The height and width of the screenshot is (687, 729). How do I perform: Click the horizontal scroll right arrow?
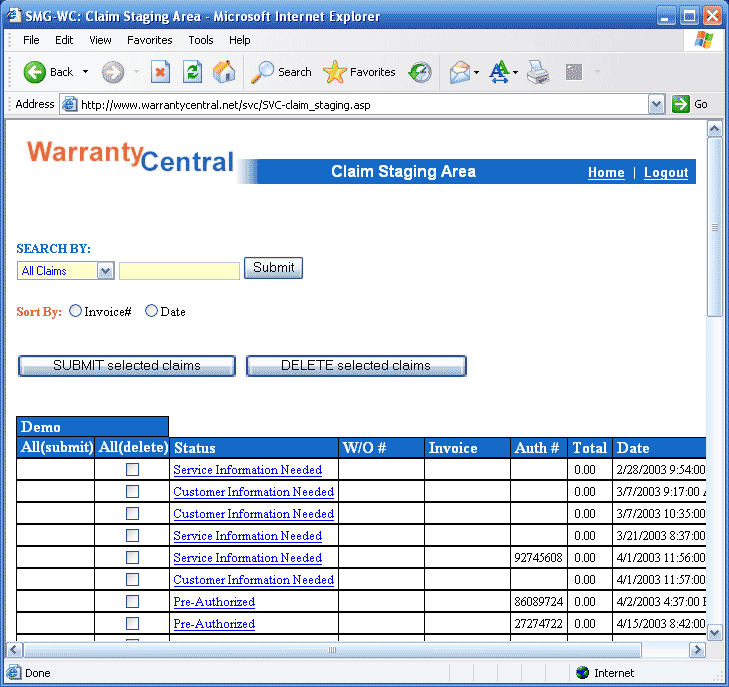[697, 649]
